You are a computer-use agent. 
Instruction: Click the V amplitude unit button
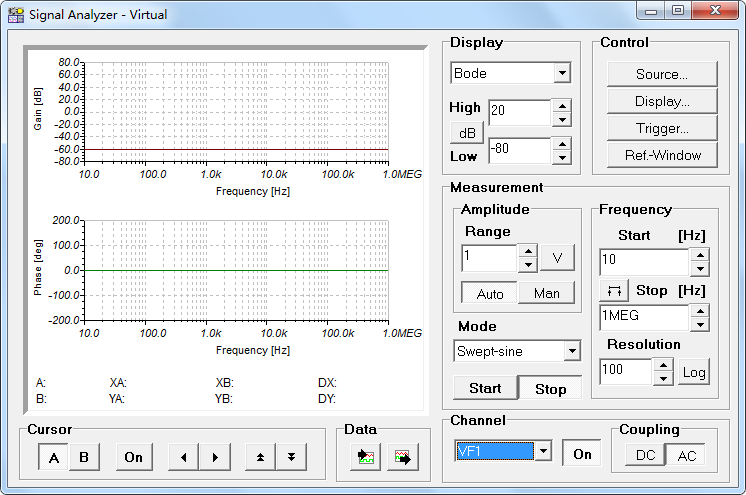[x=558, y=257]
